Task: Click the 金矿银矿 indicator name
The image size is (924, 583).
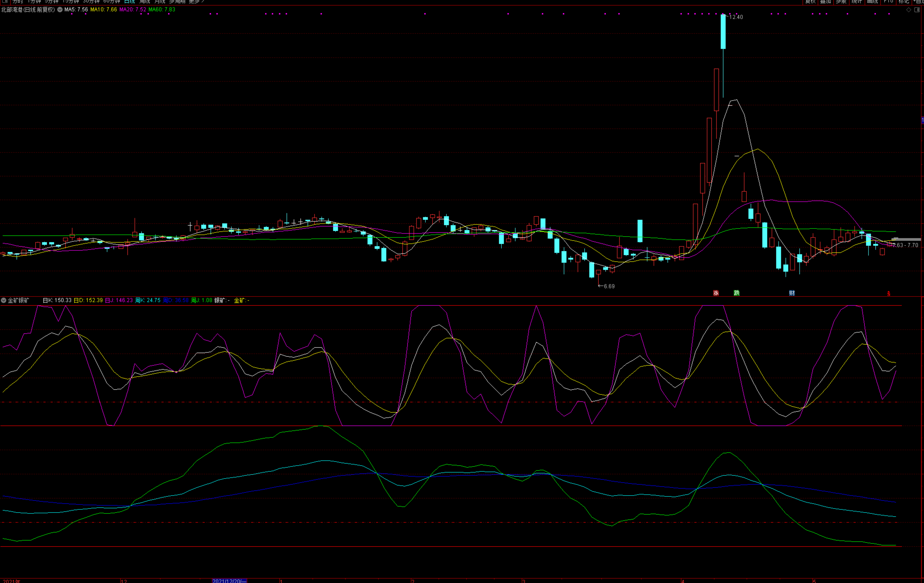Action: pos(18,300)
